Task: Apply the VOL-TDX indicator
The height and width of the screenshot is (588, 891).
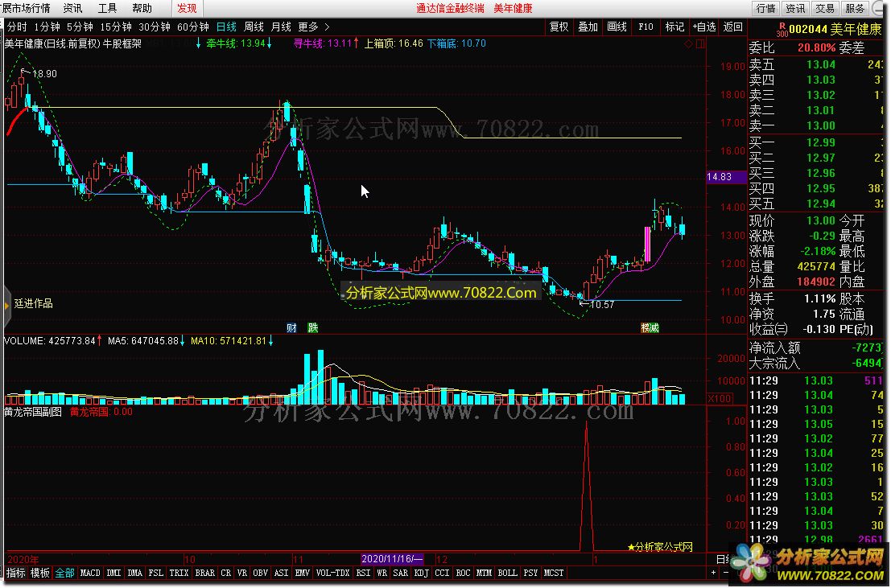Action: [x=332, y=573]
